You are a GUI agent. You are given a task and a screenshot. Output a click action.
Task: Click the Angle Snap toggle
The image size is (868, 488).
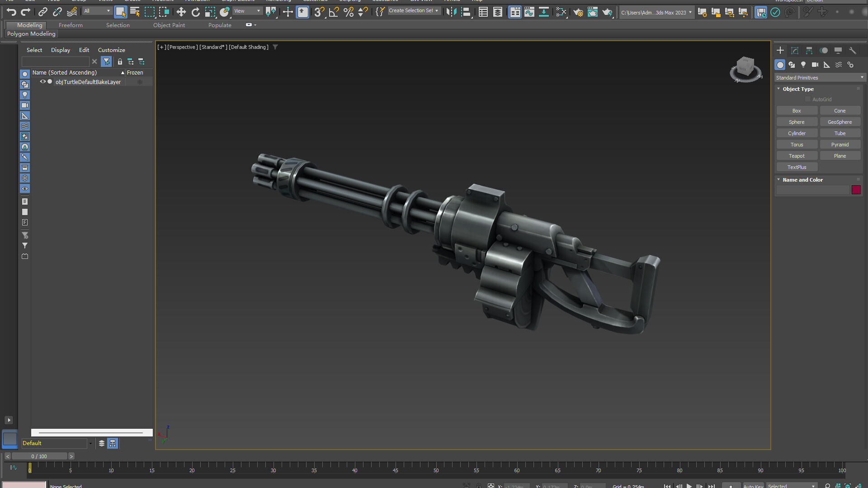(x=334, y=12)
